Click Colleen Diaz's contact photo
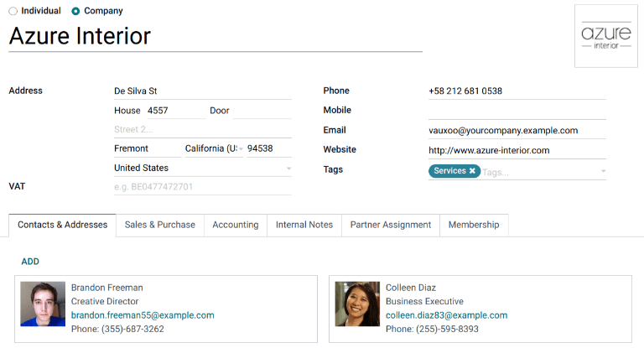Viewport: 644px width, 348px height. tap(357, 304)
